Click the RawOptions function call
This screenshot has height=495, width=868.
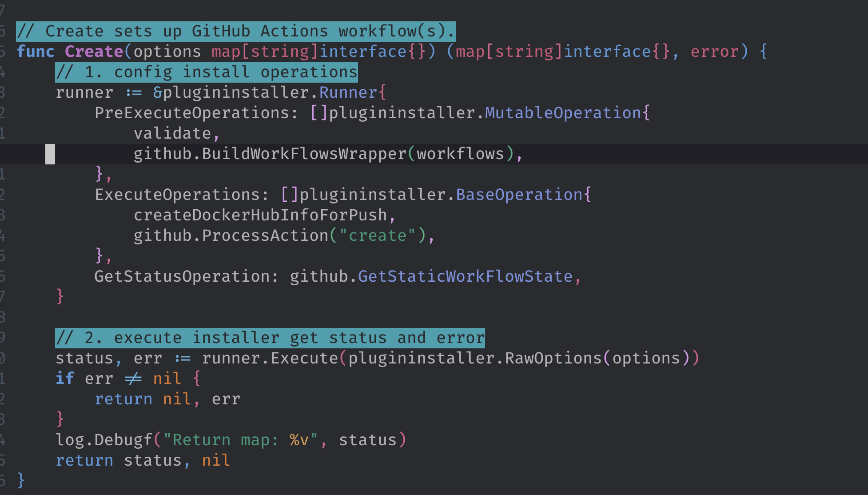(553, 358)
